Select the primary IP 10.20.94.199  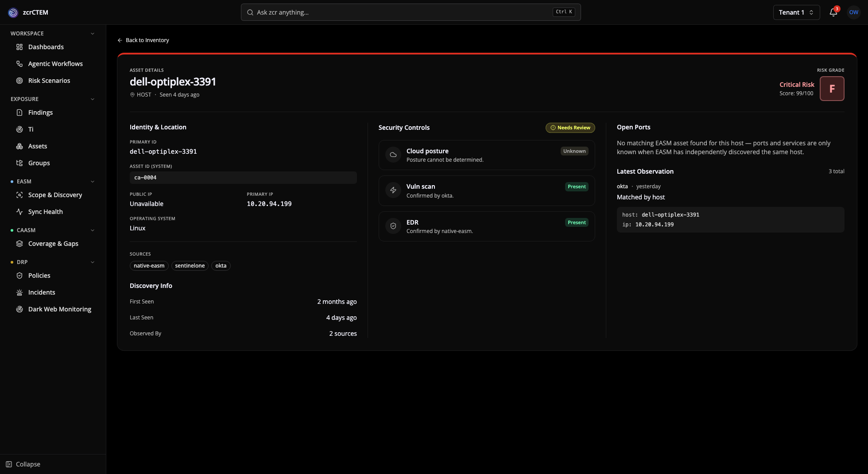tap(269, 204)
